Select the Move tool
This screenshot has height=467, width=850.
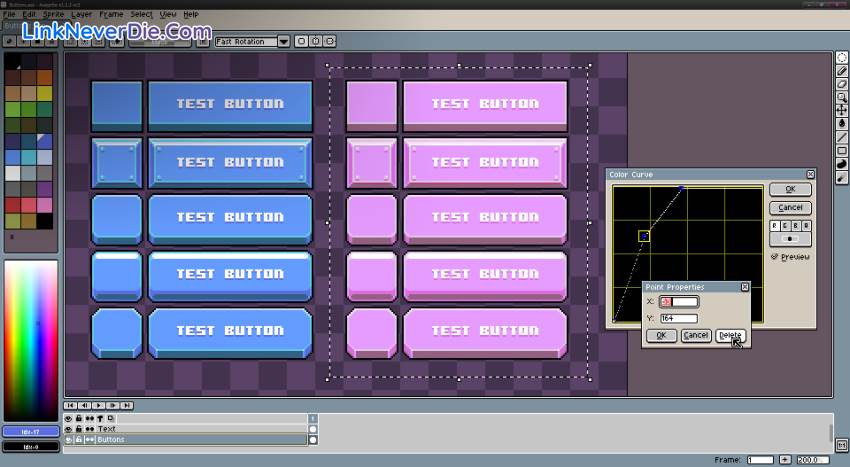tap(842, 110)
